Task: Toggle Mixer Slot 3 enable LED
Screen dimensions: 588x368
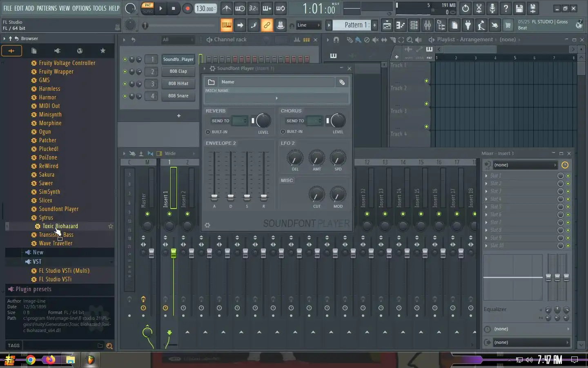Action: 568,191
